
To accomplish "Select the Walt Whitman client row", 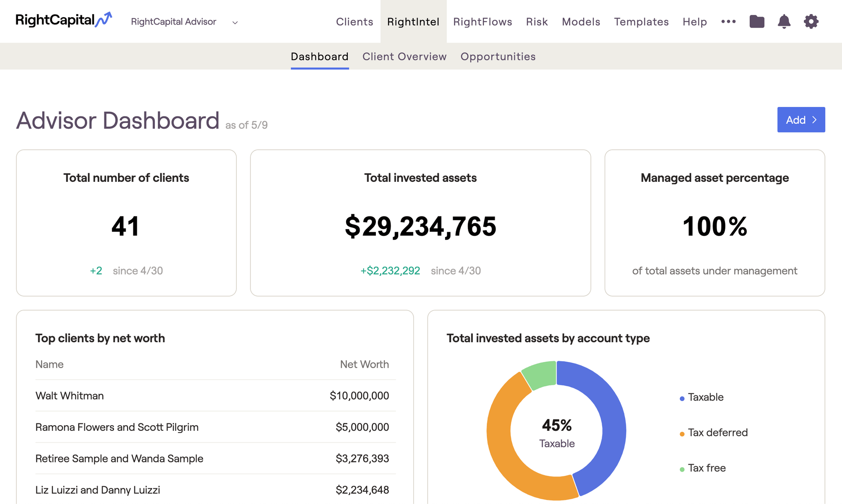I will pos(215,395).
